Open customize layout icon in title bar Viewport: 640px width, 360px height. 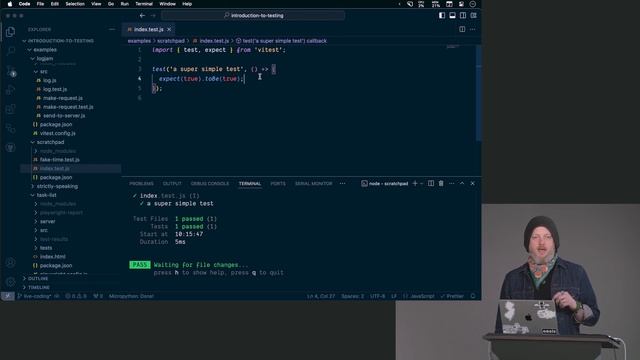pos(473,16)
